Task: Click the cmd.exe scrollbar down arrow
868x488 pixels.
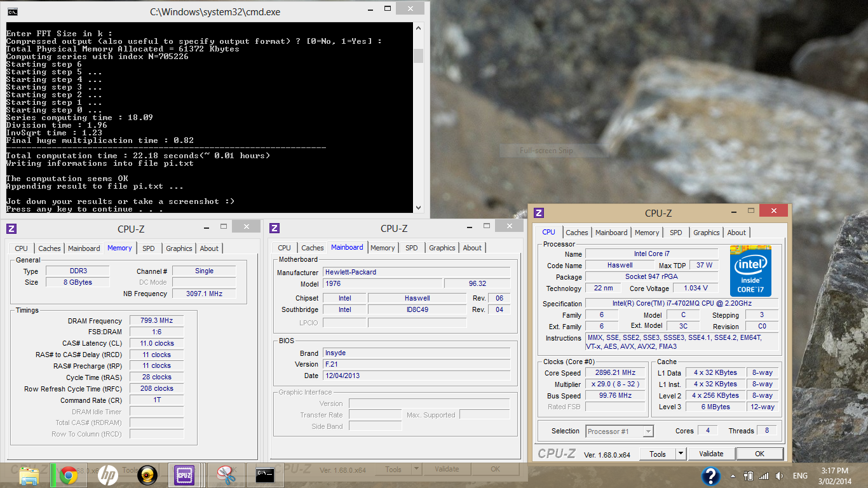Action: (x=417, y=208)
